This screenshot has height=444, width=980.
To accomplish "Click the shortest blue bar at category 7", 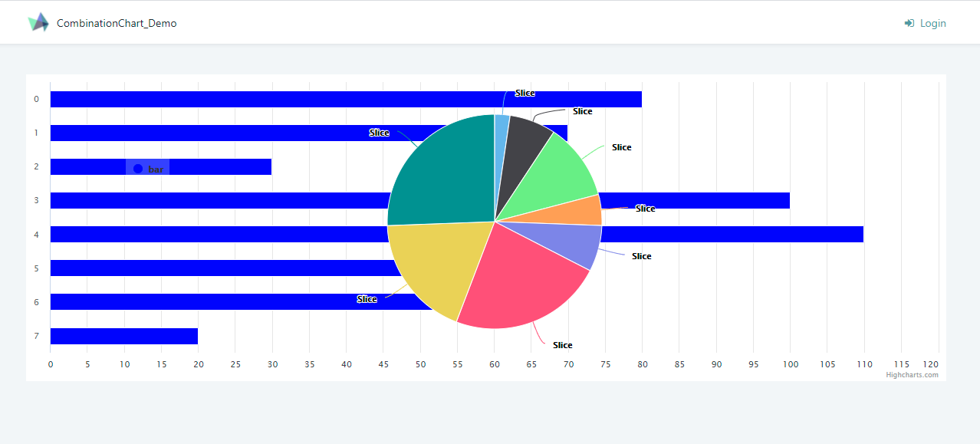I will (123, 336).
